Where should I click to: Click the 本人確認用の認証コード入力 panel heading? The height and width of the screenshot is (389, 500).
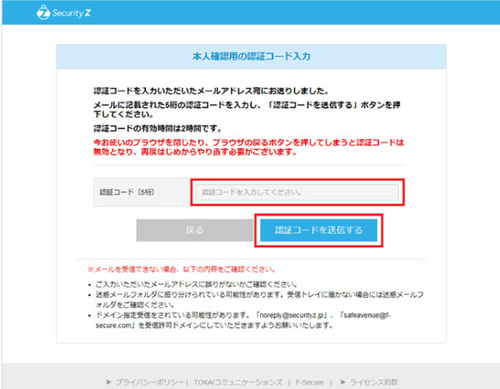coord(251,56)
